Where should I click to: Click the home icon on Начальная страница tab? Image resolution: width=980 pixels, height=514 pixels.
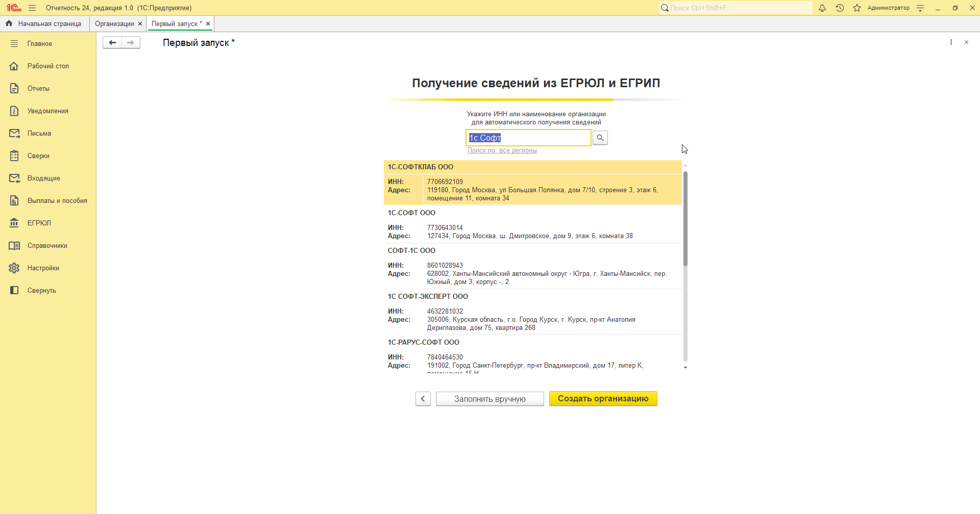pos(9,23)
